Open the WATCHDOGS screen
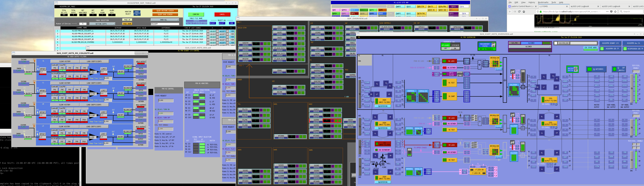644x186 pixels. click(x=596, y=69)
